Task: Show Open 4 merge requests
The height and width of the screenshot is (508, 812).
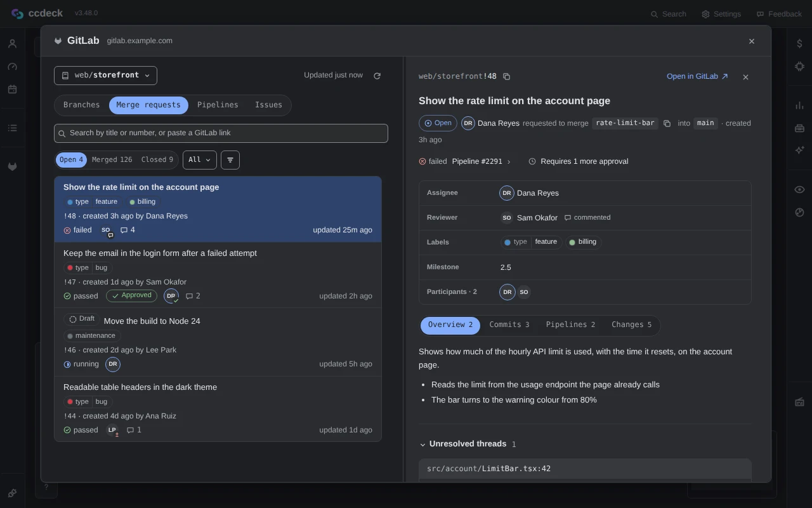Action: click(72, 160)
